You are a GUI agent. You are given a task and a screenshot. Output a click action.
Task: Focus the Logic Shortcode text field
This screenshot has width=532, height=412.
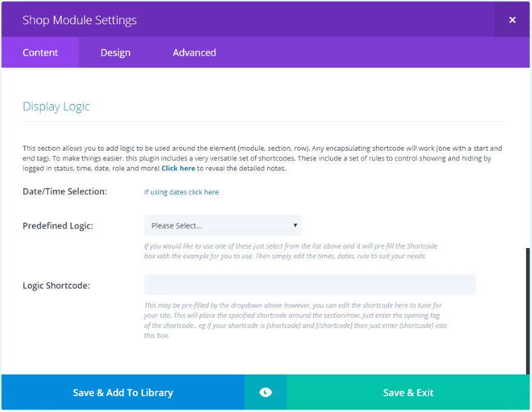[310, 285]
